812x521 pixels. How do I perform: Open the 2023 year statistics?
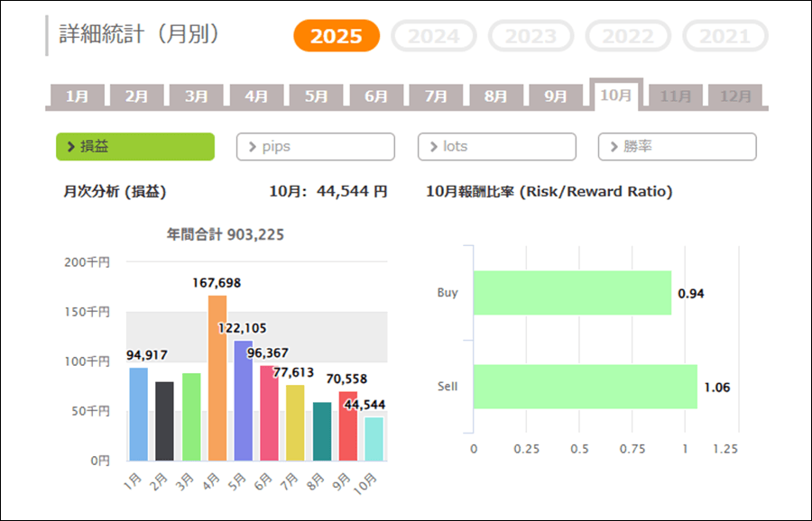pyautogui.click(x=531, y=36)
